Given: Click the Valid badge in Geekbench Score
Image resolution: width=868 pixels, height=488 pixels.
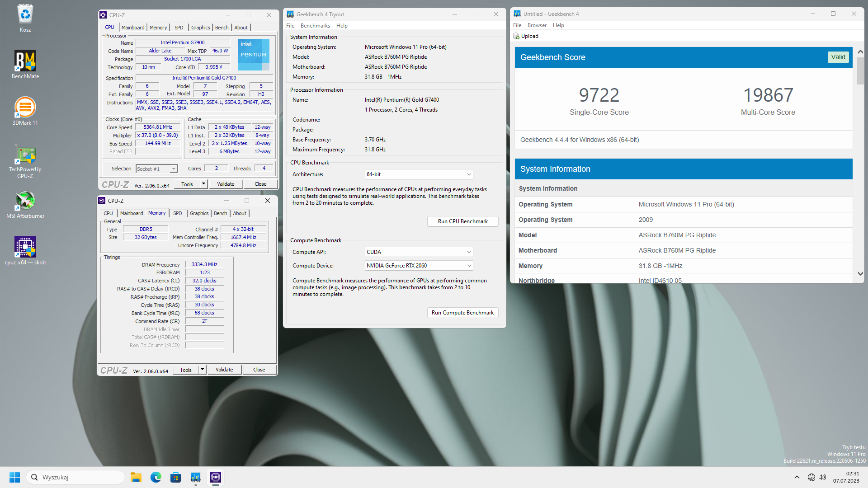Looking at the screenshot, I should pos(838,57).
